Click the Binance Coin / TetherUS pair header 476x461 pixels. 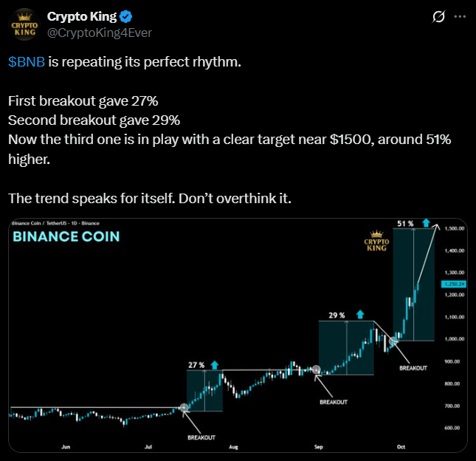pyautogui.click(x=54, y=223)
